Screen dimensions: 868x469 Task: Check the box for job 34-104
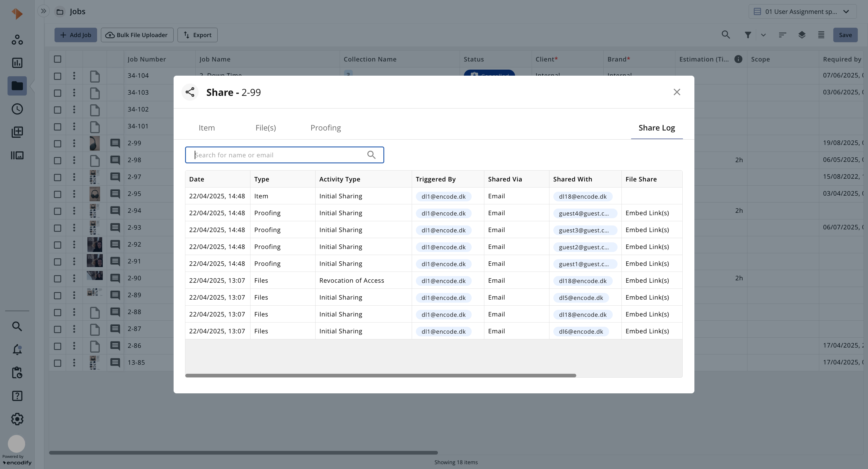point(58,76)
